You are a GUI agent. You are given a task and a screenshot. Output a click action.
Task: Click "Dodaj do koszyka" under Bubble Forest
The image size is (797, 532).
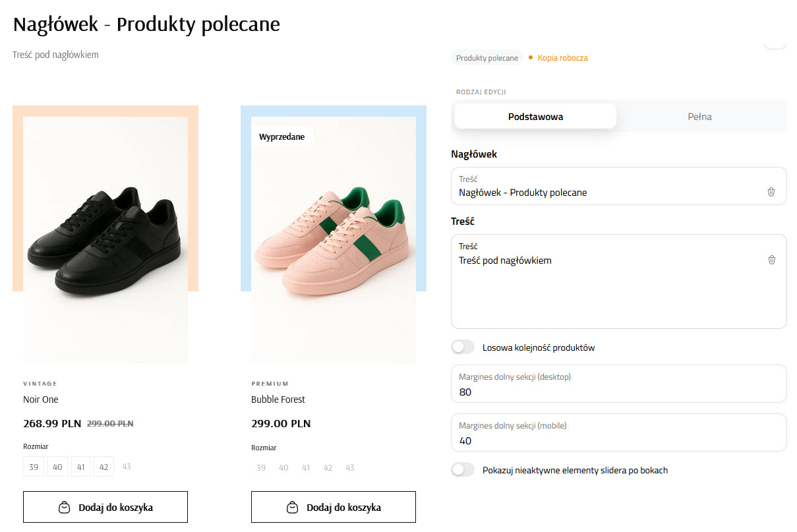coord(333,507)
